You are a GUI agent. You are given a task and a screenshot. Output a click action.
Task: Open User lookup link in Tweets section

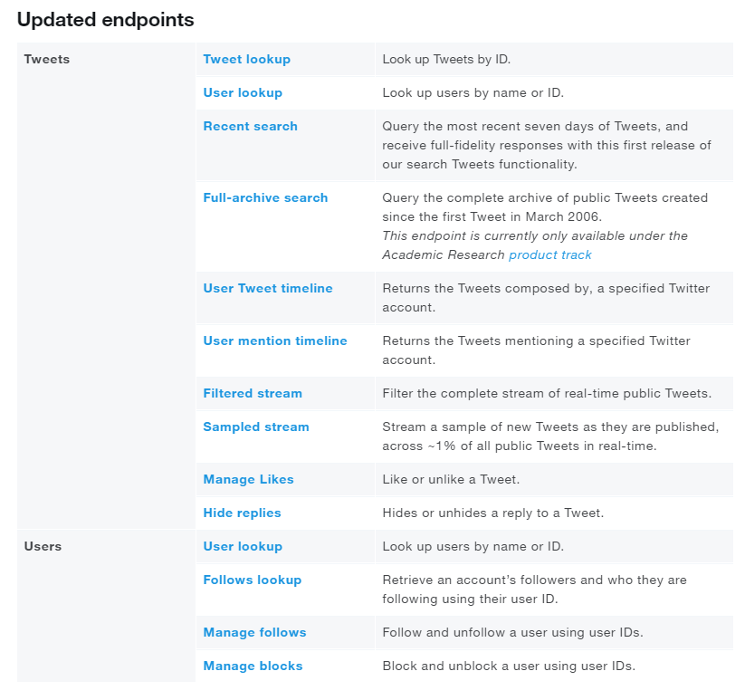click(x=243, y=93)
